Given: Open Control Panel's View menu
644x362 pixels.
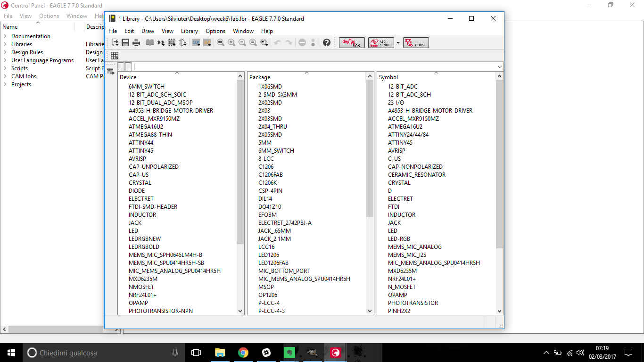Looking at the screenshot, I should click(25, 16).
